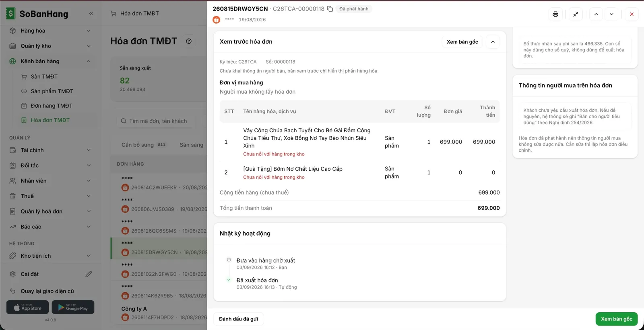Screen dimensions: 644x330
Task: Open App Store download badge
Action: click(27, 307)
